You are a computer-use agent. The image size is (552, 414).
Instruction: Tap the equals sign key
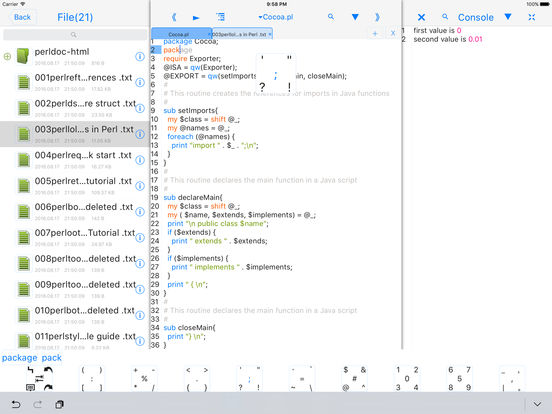[x=302, y=378]
